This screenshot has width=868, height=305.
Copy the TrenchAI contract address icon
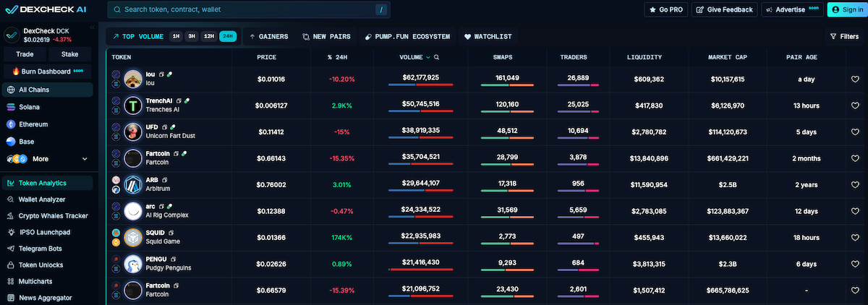click(178, 100)
